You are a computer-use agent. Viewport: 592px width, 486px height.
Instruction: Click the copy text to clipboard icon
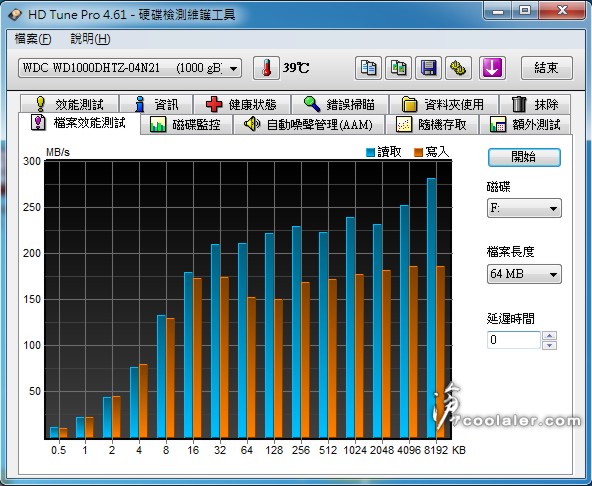(x=368, y=68)
